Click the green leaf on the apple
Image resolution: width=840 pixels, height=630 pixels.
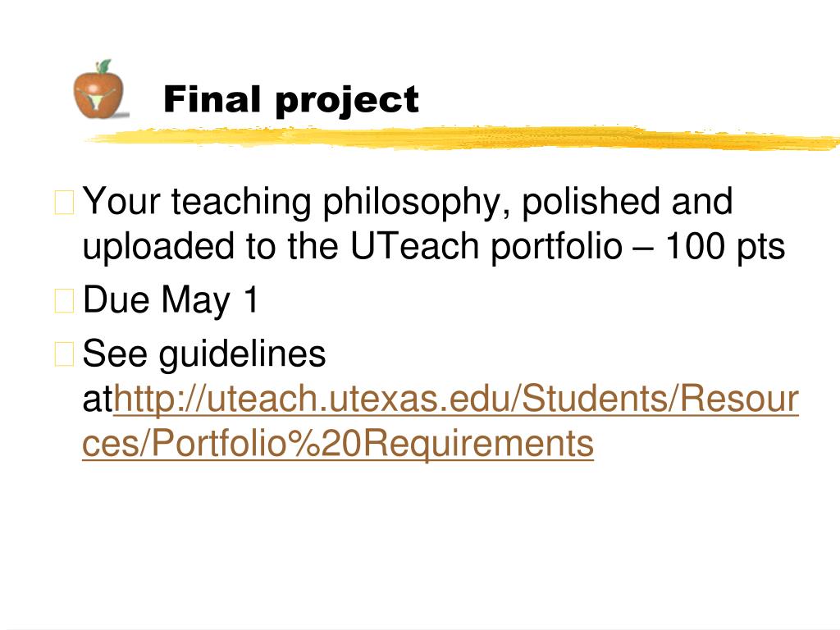click(x=104, y=66)
